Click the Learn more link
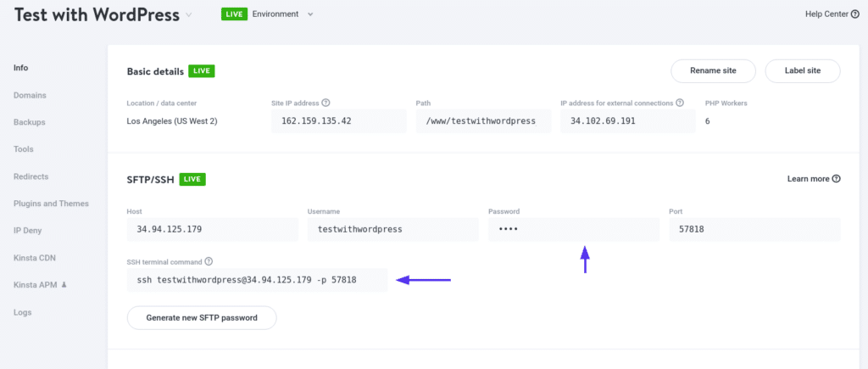This screenshot has height=369, width=868. [808, 179]
